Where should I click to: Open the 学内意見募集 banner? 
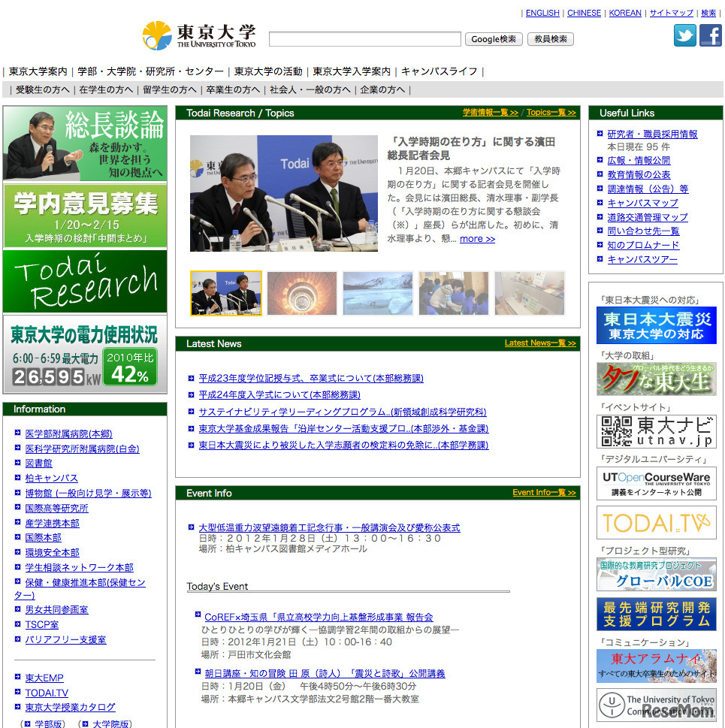pyautogui.click(x=85, y=216)
